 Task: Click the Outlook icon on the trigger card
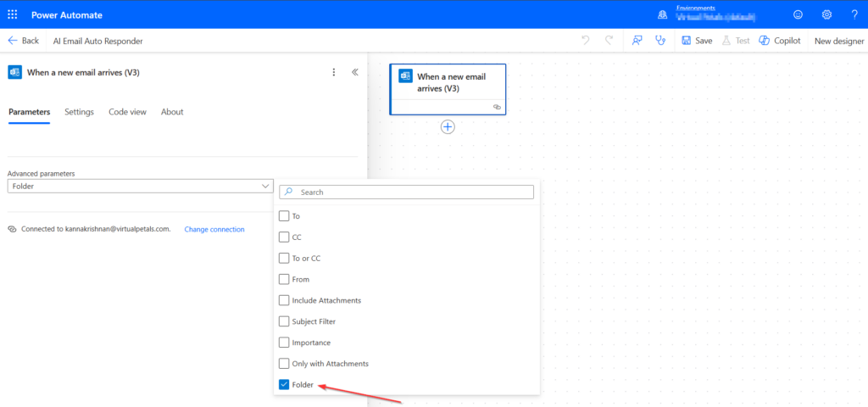coord(406,76)
